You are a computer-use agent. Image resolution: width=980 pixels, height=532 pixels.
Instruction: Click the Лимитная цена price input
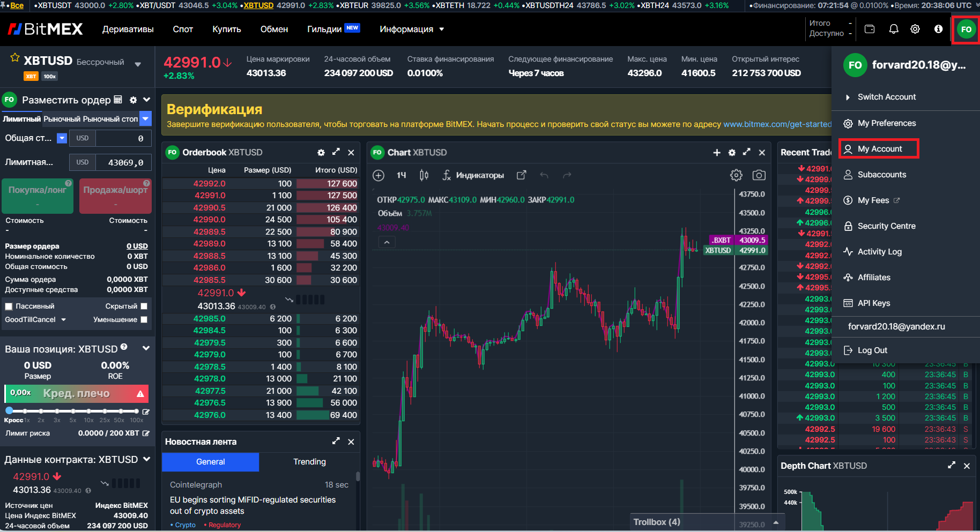123,162
